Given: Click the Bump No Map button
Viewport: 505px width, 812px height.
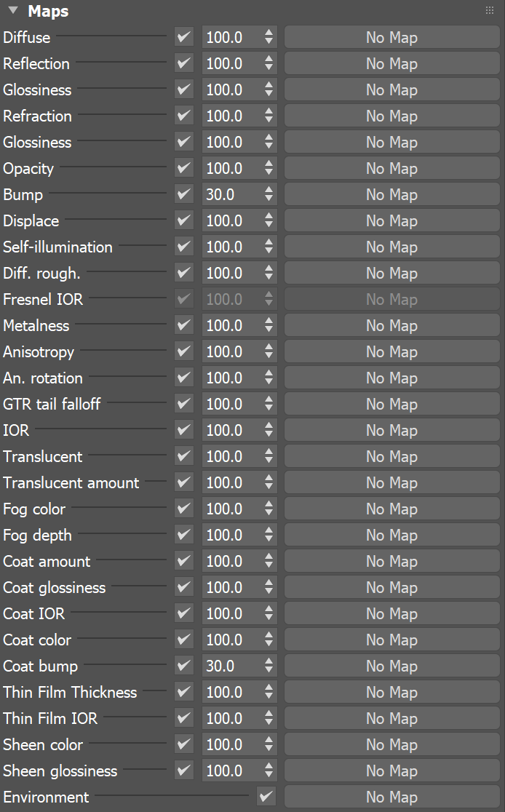Looking at the screenshot, I should coord(391,194).
